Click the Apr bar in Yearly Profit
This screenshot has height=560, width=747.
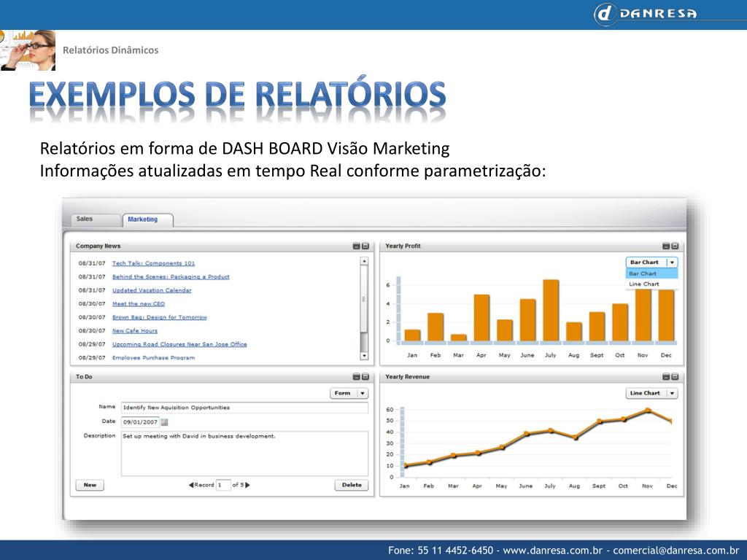pos(481,318)
